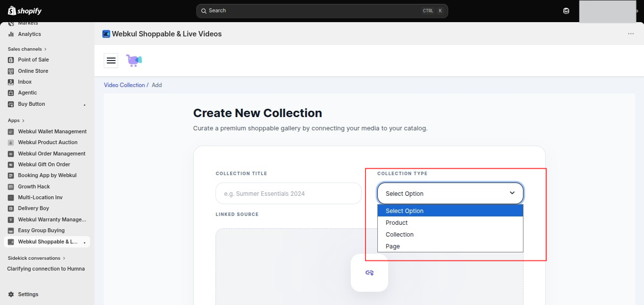Click the top Search bar

(322, 11)
